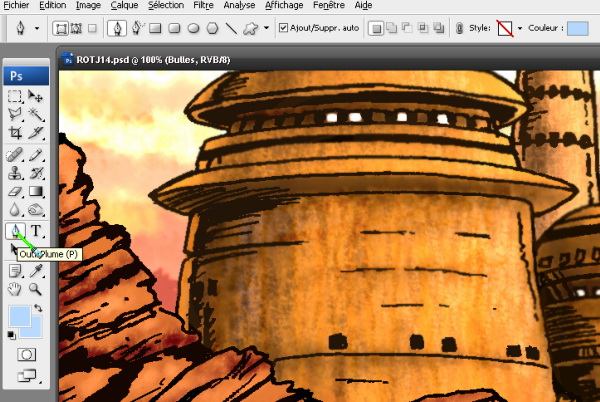The width and height of the screenshot is (600, 402).
Task: Change the screen mode
Action: tap(27, 376)
